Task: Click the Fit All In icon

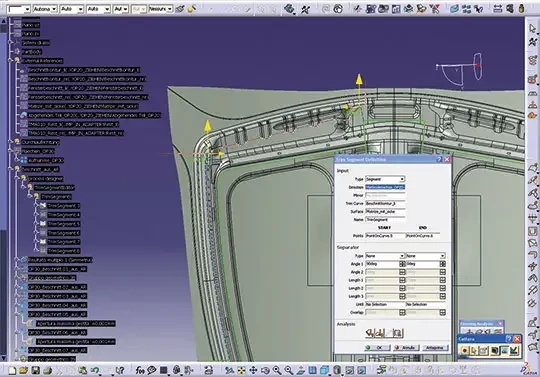Action: pyautogui.click(x=241, y=370)
